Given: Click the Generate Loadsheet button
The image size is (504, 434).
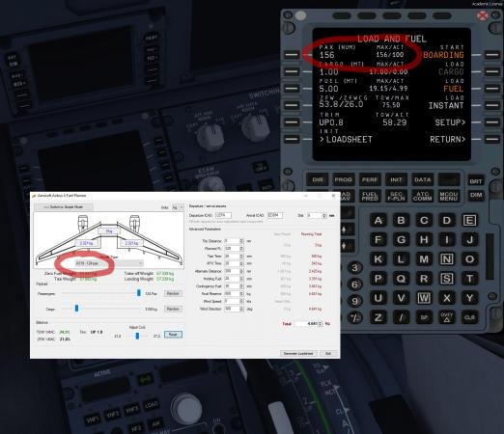Looking at the screenshot, I should pyautogui.click(x=298, y=353).
